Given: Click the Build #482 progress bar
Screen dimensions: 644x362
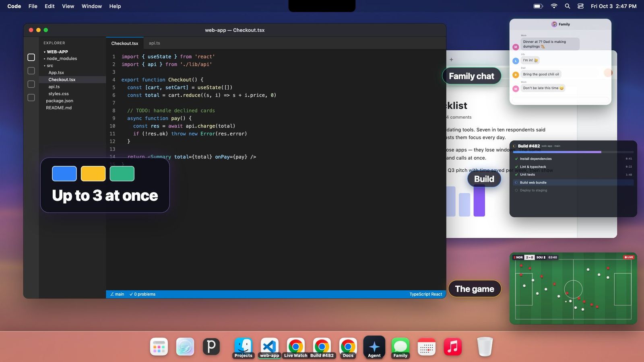Looking at the screenshot, I should (x=574, y=152).
